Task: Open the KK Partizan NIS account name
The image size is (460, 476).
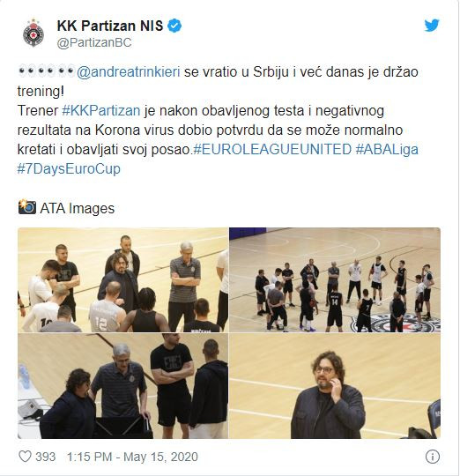Action: click(x=110, y=26)
